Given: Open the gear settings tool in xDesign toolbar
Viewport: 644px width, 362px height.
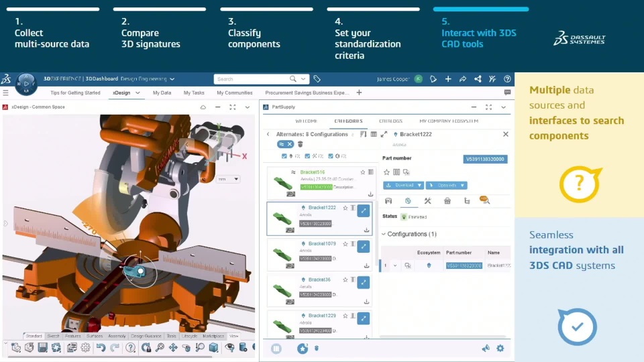Looking at the screenshot, I should [85, 348].
